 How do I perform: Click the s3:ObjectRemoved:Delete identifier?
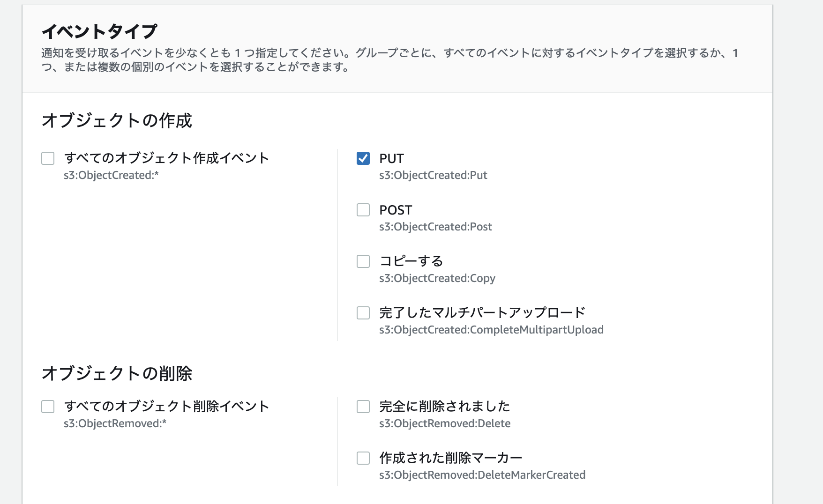[445, 423]
